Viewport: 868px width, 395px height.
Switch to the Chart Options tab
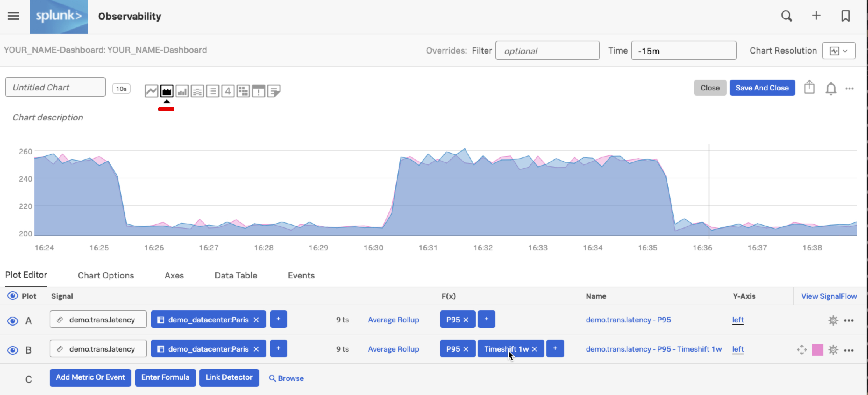106,275
